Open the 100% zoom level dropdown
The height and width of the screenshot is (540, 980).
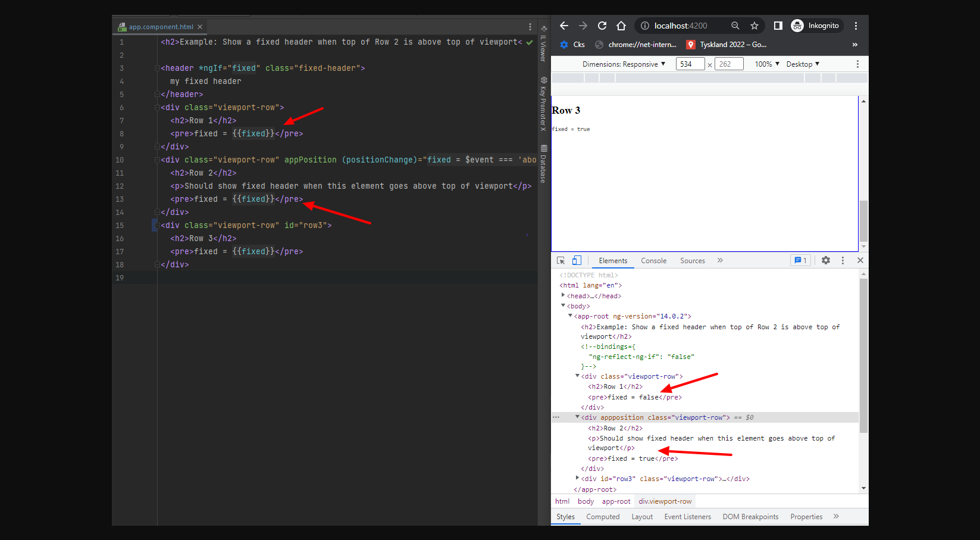click(766, 64)
